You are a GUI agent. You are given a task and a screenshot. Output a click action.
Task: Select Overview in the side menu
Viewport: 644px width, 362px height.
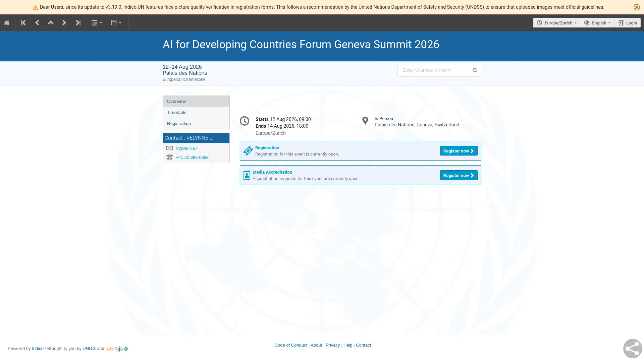(196, 102)
